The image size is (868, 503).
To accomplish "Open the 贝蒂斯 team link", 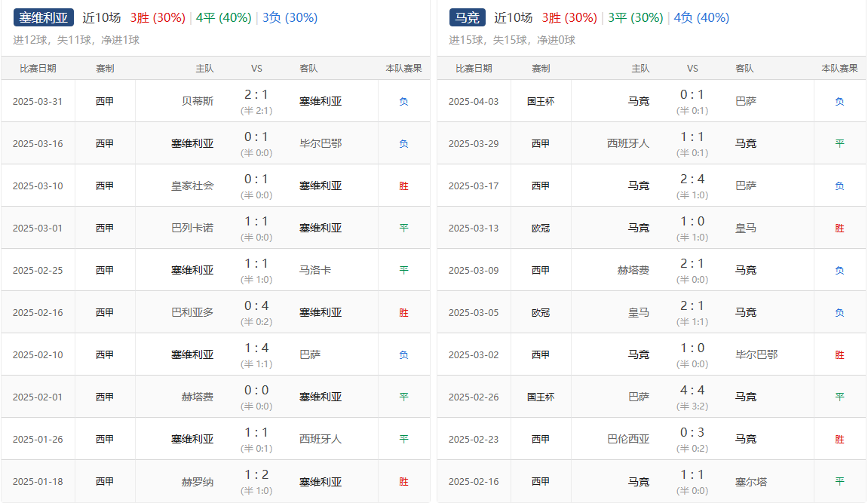I will pyautogui.click(x=198, y=101).
